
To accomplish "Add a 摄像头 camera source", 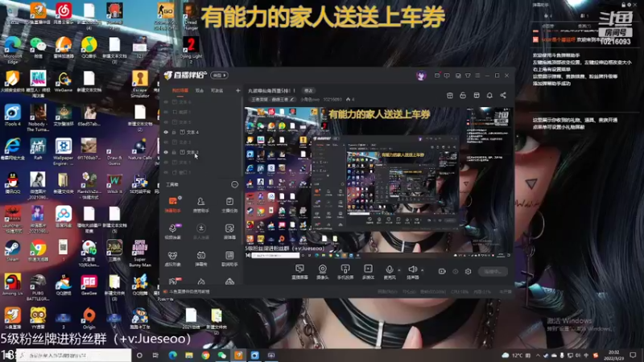I will pyautogui.click(x=323, y=271).
